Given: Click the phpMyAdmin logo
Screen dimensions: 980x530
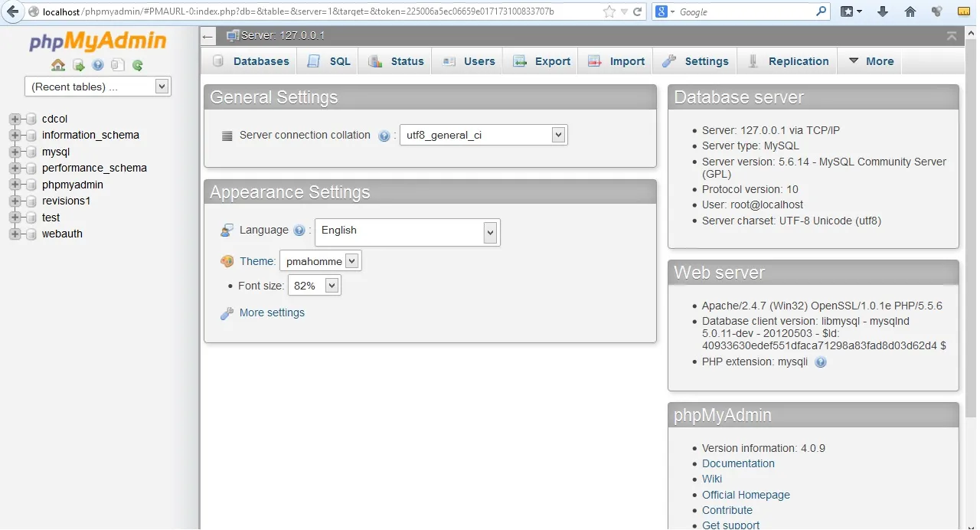Looking at the screenshot, I should [98, 41].
